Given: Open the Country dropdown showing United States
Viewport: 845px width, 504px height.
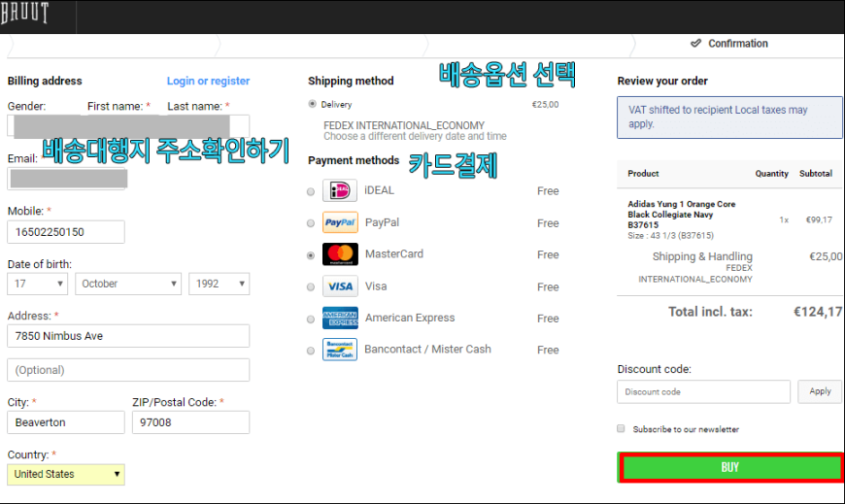Looking at the screenshot, I should (66, 474).
